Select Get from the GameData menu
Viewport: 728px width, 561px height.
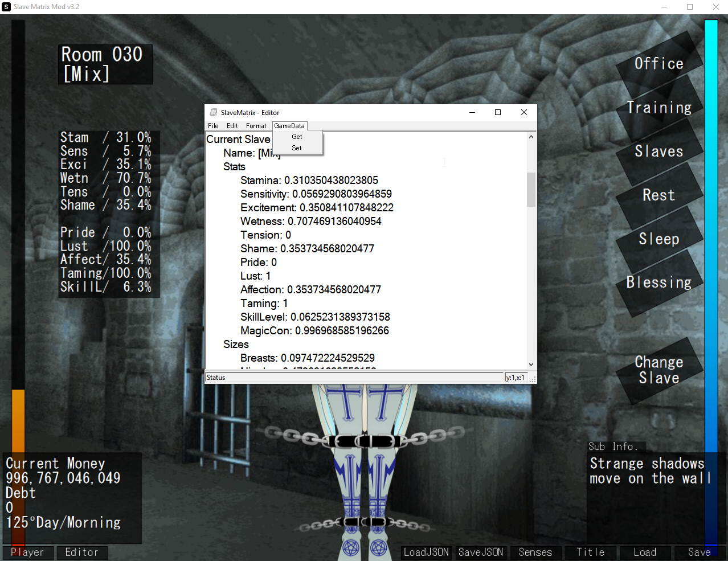[297, 137]
